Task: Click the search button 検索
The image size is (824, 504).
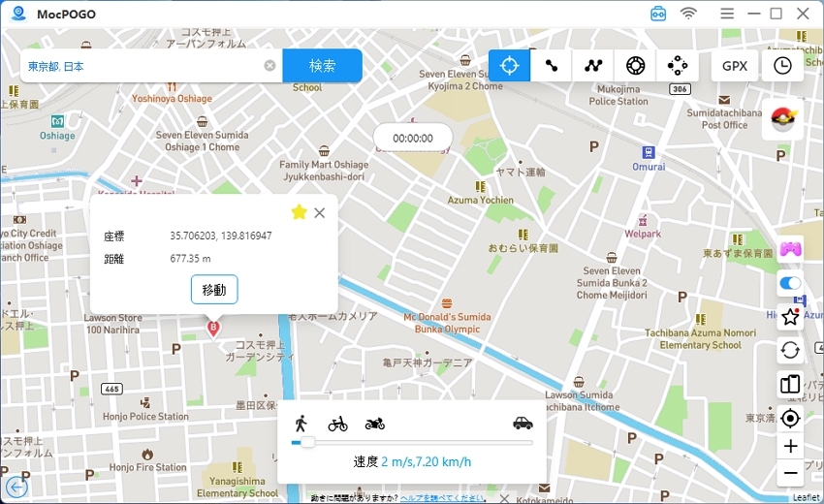Action: point(322,66)
